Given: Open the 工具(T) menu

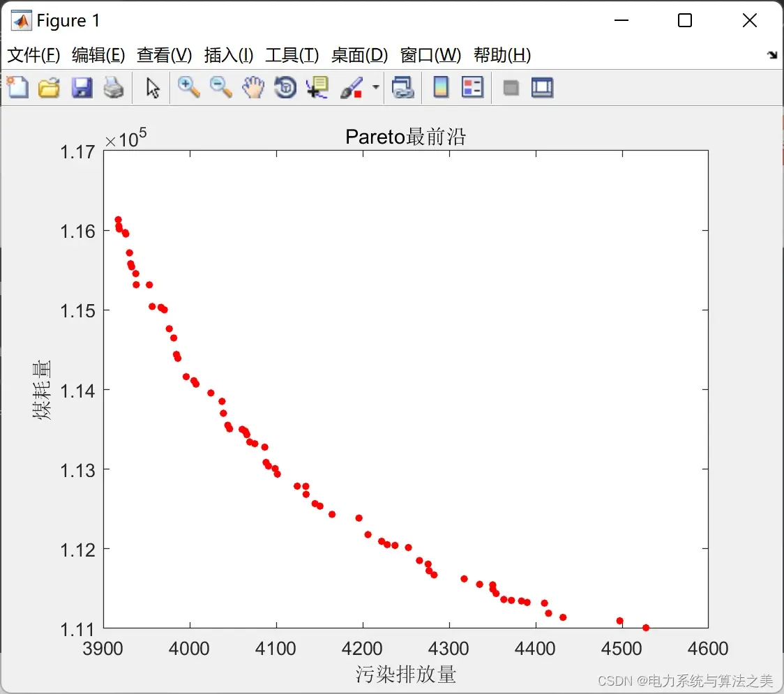Looking at the screenshot, I should pyautogui.click(x=292, y=55).
